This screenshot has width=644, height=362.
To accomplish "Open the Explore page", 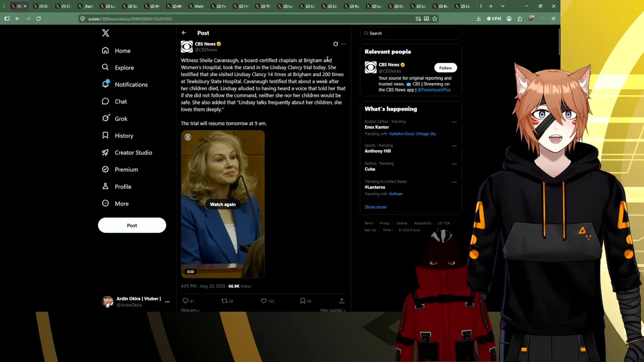I will click(x=118, y=67).
